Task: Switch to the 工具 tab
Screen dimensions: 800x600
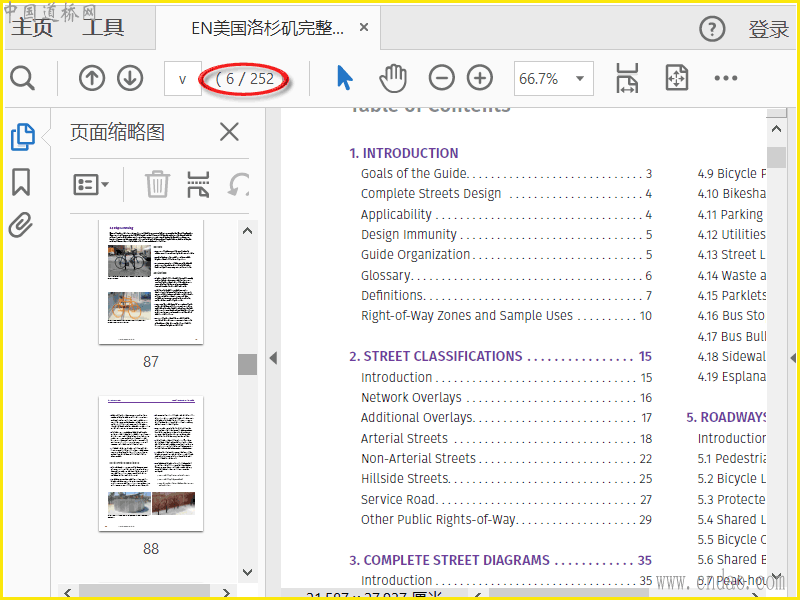Action: click(103, 27)
